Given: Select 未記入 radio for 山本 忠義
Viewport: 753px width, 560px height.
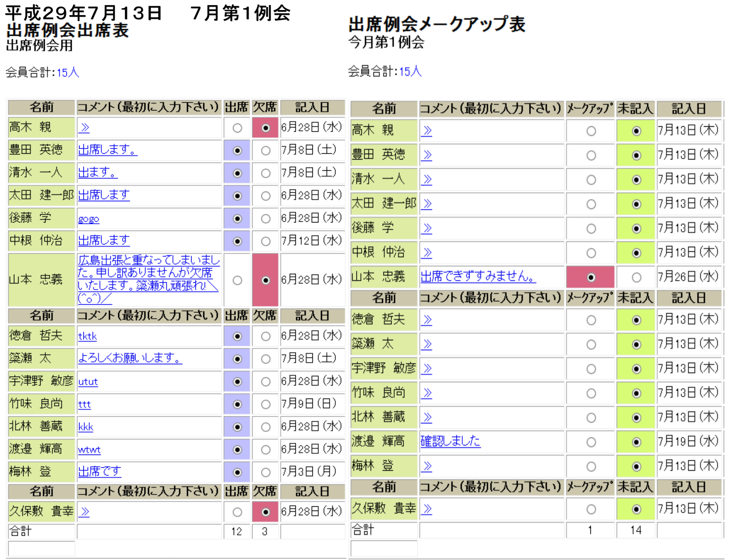Looking at the screenshot, I should 636,277.
